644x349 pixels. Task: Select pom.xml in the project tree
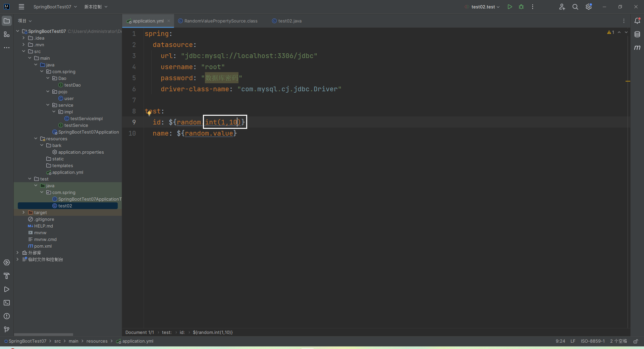click(43, 246)
